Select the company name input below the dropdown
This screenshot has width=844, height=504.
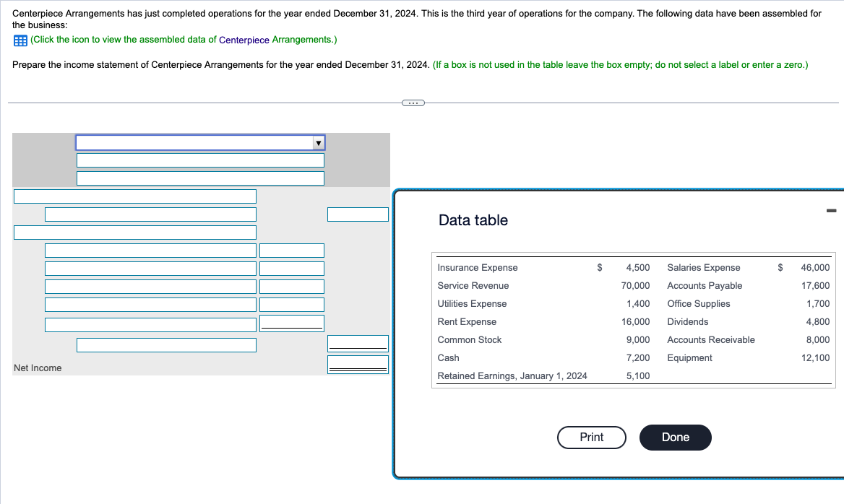[200, 160]
